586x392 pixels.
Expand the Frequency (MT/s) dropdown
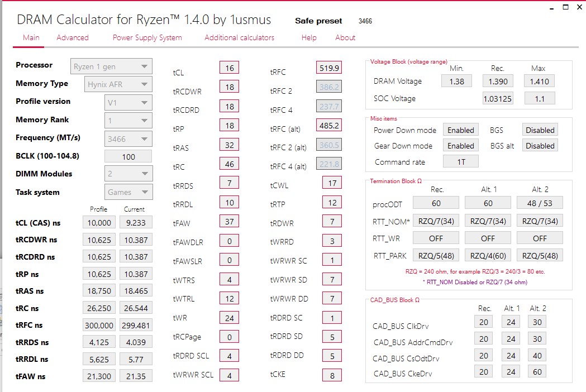point(128,139)
